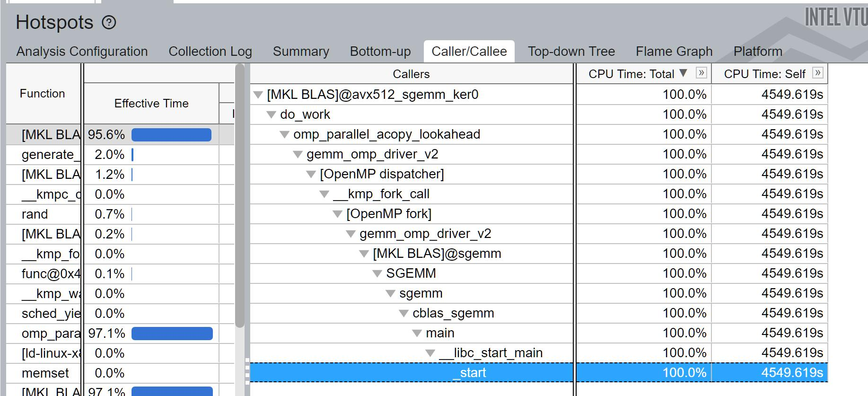
Task: Select the generate_ function row
Action: pos(44,155)
